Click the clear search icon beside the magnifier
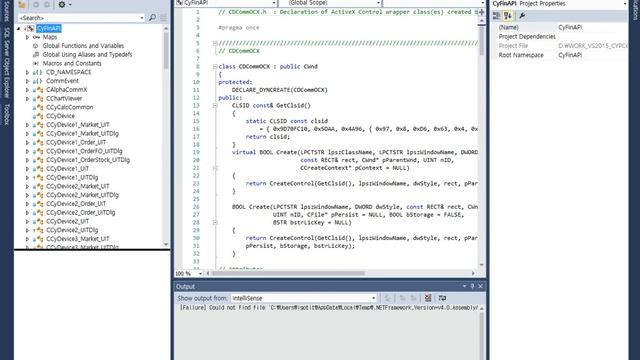Image resolution: width=640 pixels, height=360 pixels. 163,18
